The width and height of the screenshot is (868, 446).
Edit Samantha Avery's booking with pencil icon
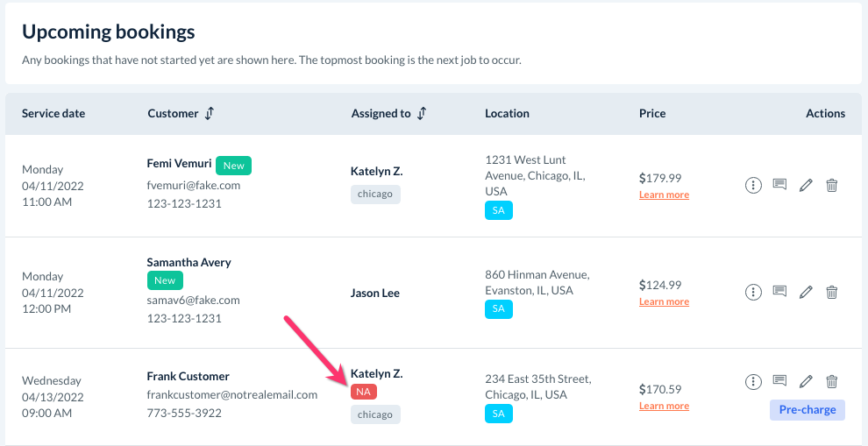click(x=807, y=293)
